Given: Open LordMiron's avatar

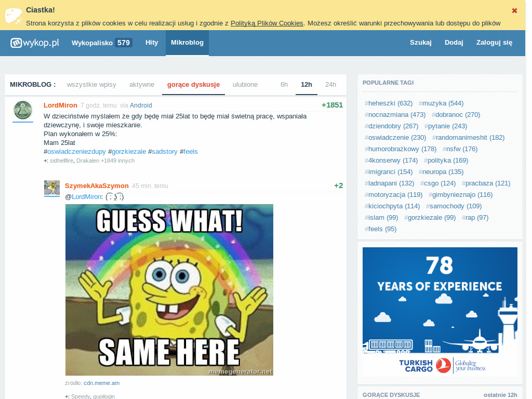Looking at the screenshot, I should coord(23,110).
